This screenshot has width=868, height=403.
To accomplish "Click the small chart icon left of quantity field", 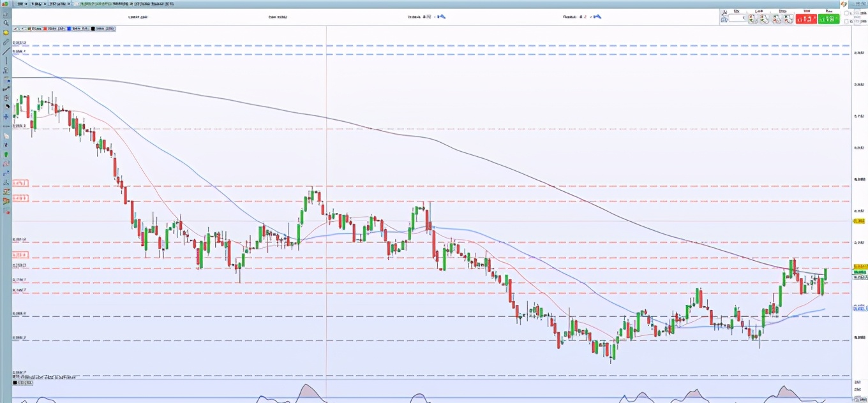I will point(724,20).
